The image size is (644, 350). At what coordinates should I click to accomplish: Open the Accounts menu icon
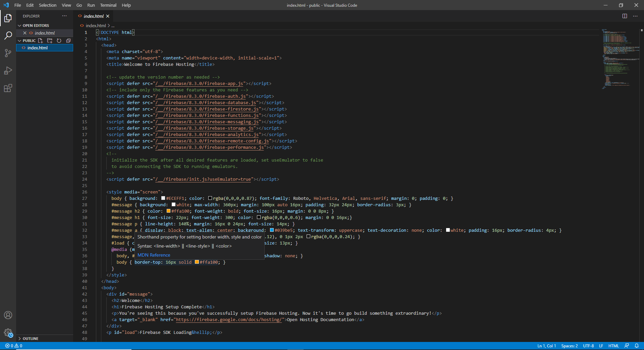coord(8,315)
